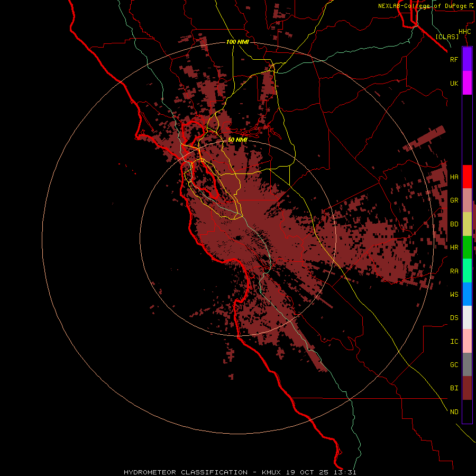476x476 pixels.
Task: Select the BD yellow legend swatch
Action: [467, 224]
